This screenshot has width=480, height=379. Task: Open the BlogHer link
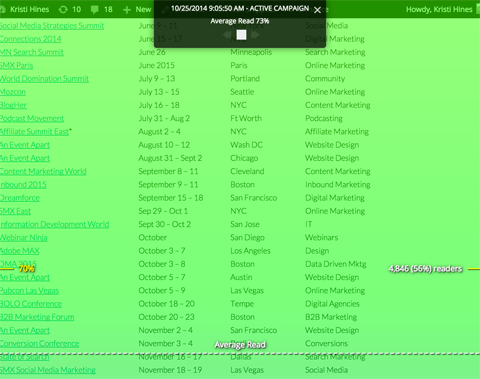coord(13,105)
